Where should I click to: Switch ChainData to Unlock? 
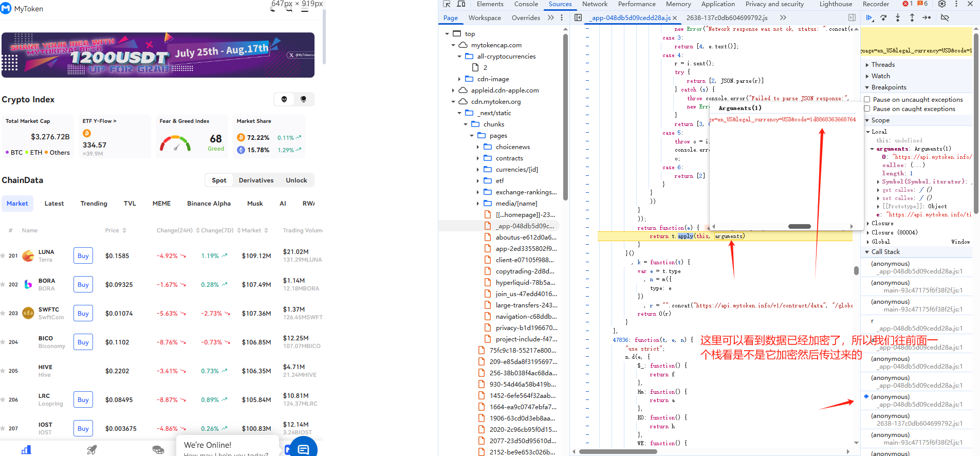pos(297,180)
